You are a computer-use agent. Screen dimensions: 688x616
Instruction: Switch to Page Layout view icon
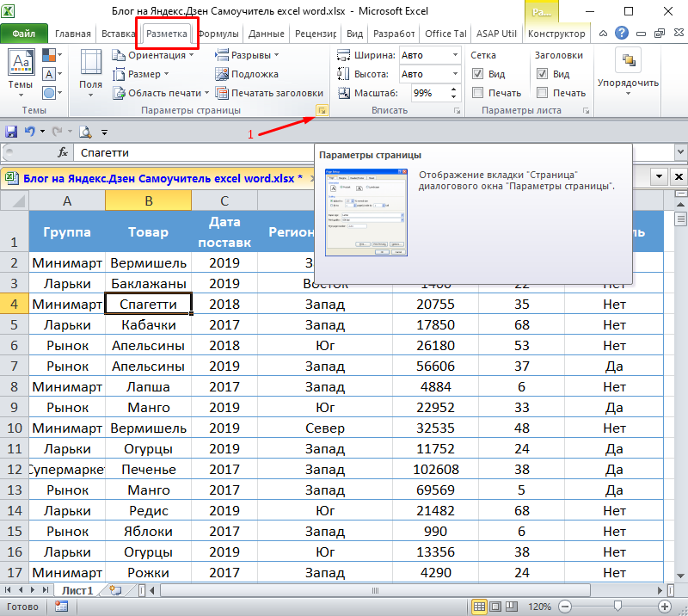coord(495,607)
